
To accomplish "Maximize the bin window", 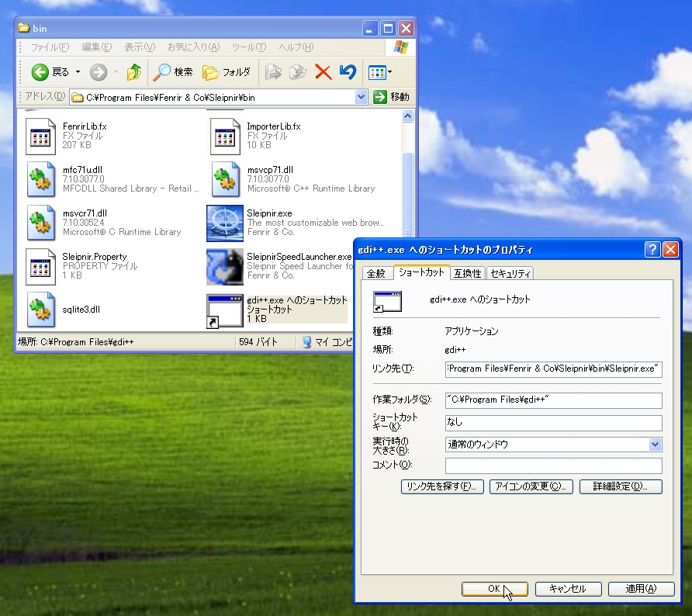I will [388, 29].
